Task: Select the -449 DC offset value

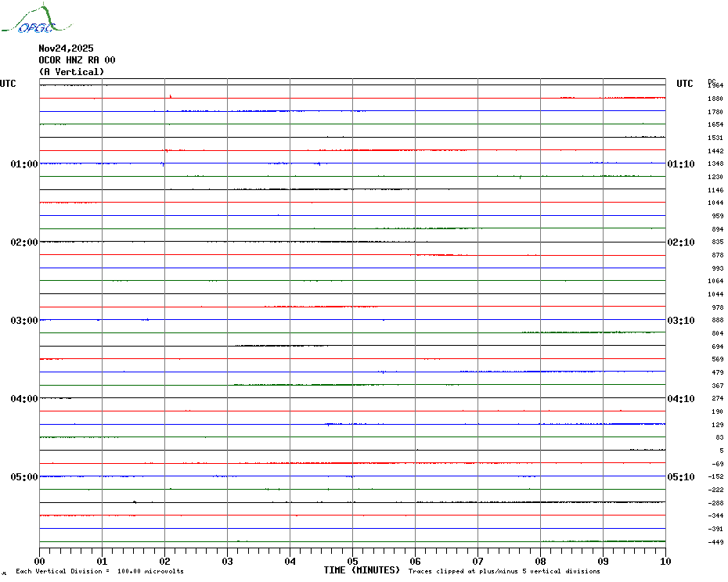Action: coord(715,542)
